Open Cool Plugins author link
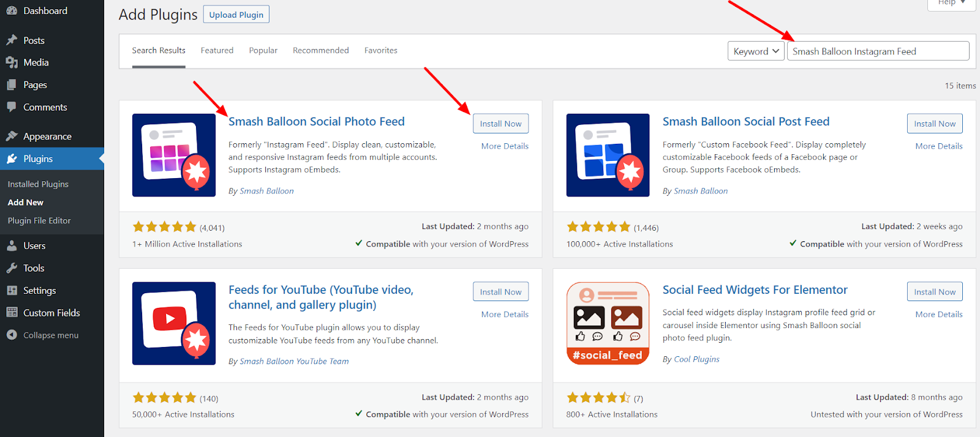Image resolution: width=980 pixels, height=437 pixels. (696, 359)
